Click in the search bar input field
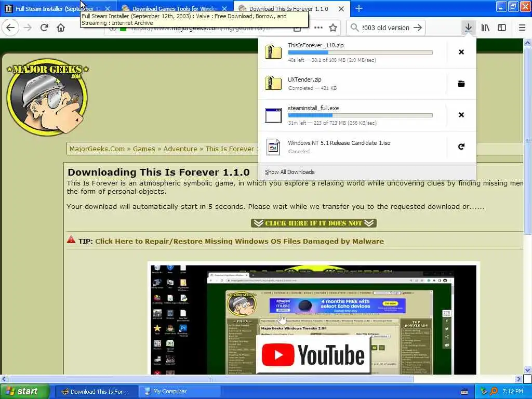This screenshot has width=532, height=399. pyautogui.click(x=386, y=28)
